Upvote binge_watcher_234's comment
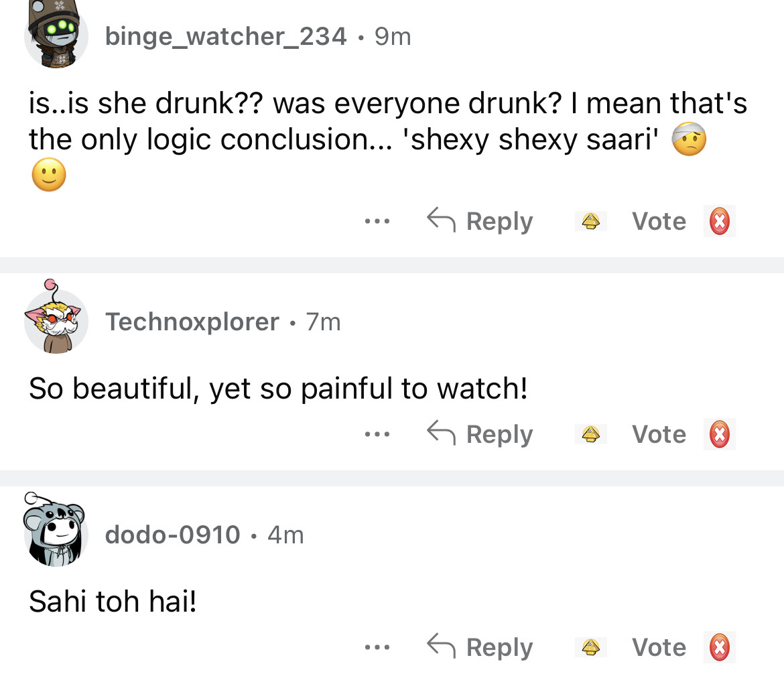Screen dimensions: 784x676 tap(590, 221)
